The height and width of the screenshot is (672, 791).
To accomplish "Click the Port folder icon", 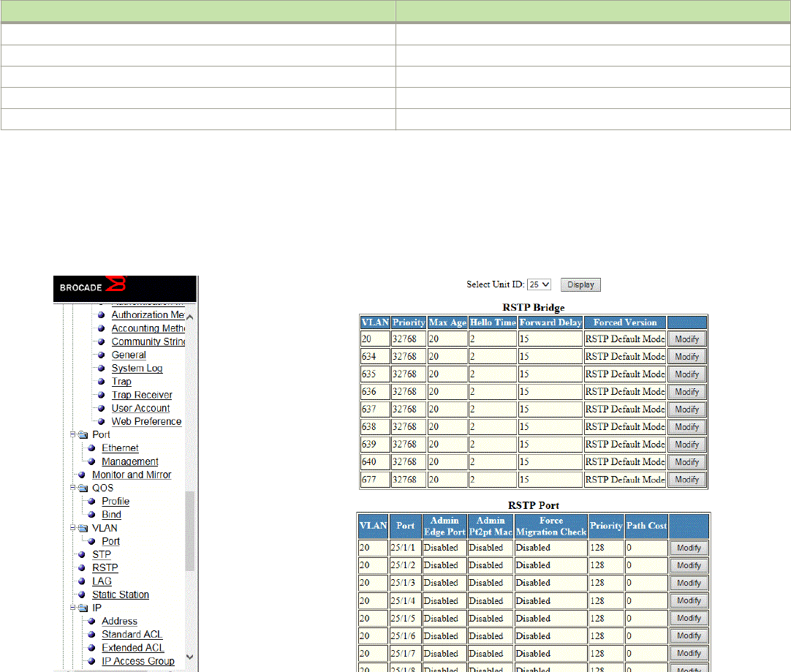I will (x=83, y=435).
